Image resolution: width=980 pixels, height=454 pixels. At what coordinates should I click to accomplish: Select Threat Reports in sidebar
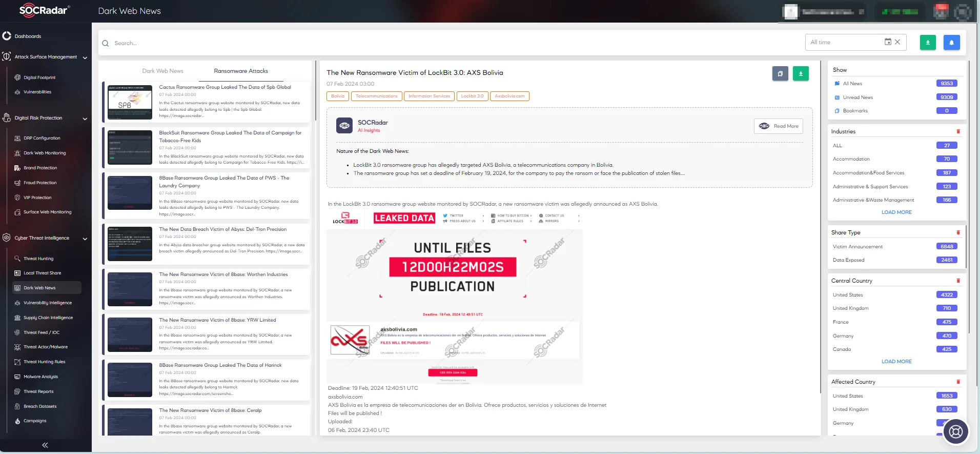point(38,392)
